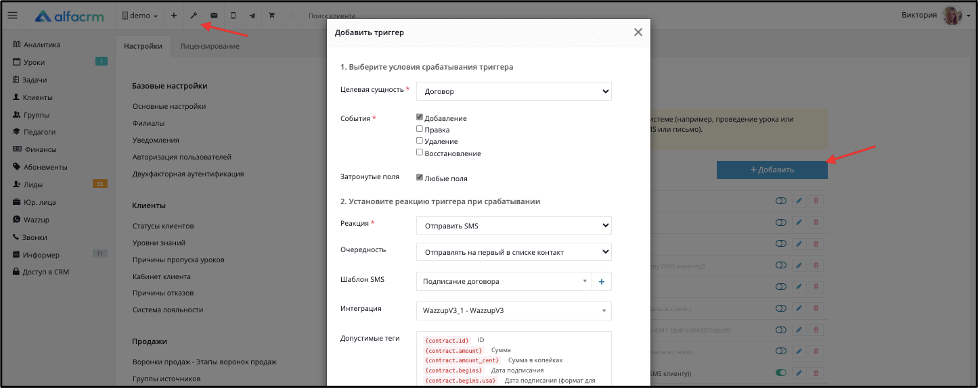Open Звонки in the sidebar
The height and width of the screenshot is (389, 979).
pos(30,237)
